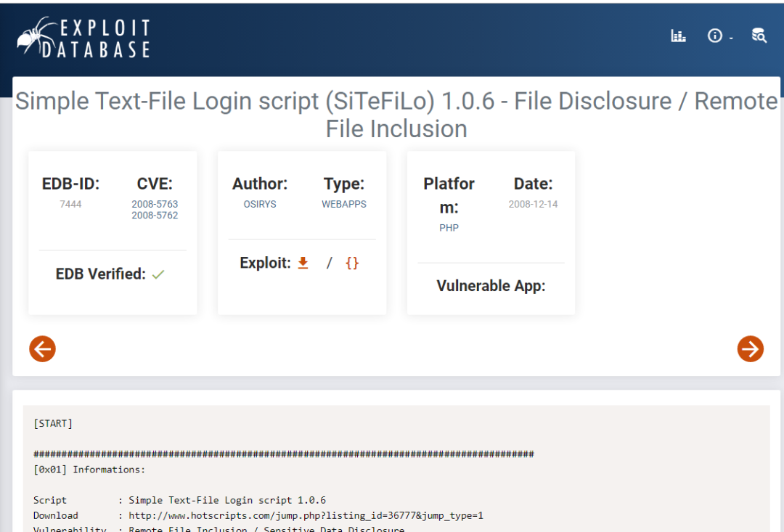
Task: Filter by WEBAPPS type link
Action: click(x=344, y=204)
